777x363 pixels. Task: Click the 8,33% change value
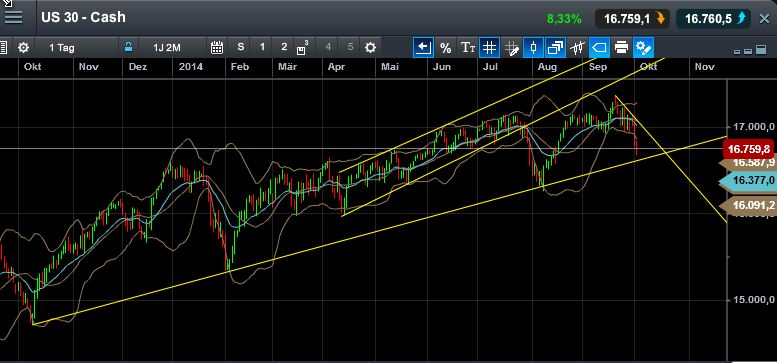[564, 19]
